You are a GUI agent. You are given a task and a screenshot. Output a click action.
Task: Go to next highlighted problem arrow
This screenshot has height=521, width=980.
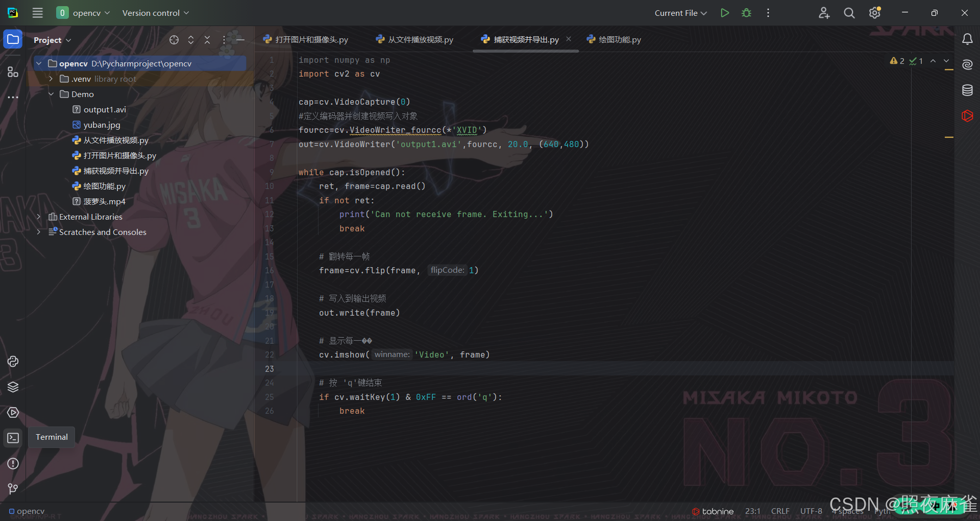click(946, 61)
